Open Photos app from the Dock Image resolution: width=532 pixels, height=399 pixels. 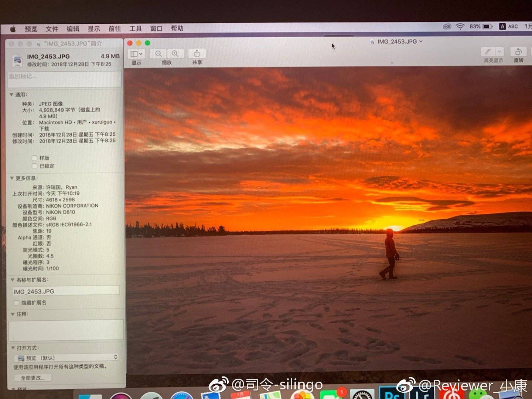[302, 395]
